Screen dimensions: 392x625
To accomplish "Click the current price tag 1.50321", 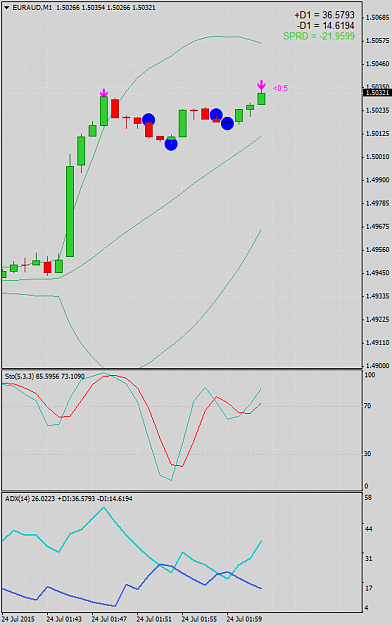I will [x=377, y=92].
